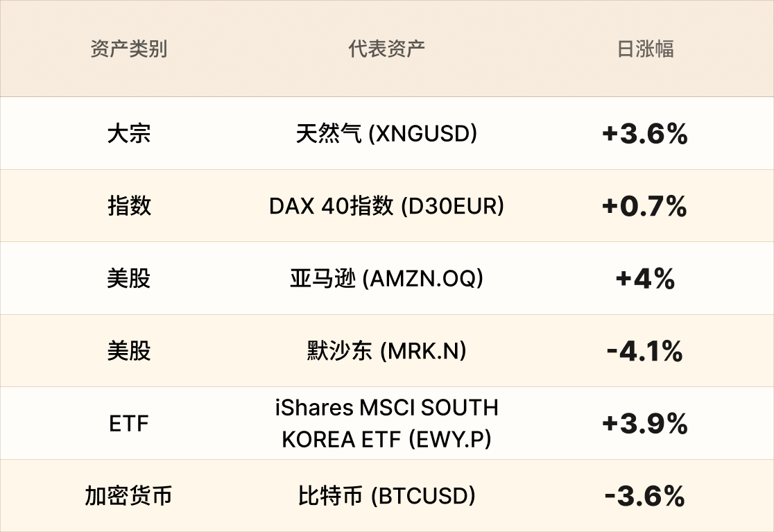
Task: Click the +4% change for 亚马逊
Action: pos(645,278)
